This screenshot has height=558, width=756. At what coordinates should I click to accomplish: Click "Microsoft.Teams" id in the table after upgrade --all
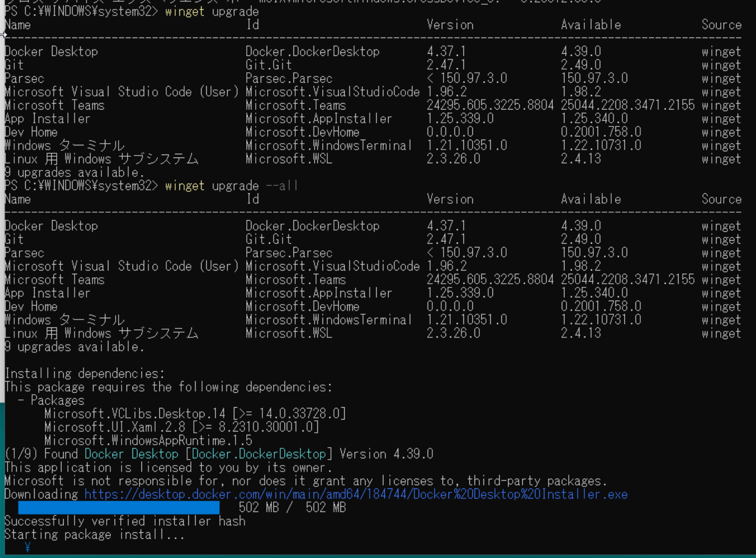click(296, 280)
